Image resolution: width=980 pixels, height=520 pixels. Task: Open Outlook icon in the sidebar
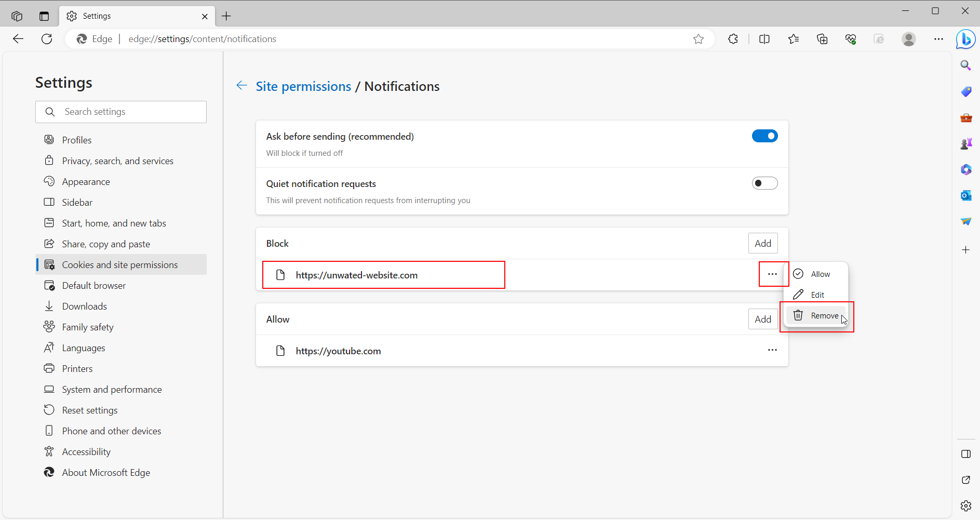click(x=965, y=195)
